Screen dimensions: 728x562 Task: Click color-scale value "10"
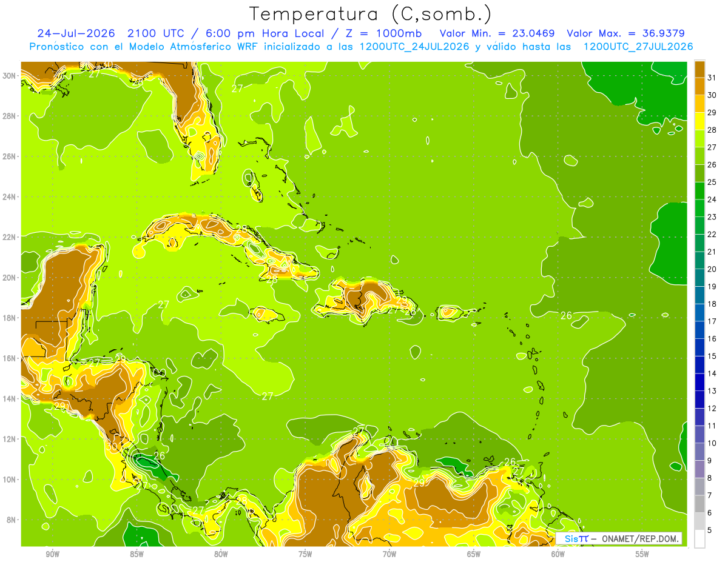point(712,443)
